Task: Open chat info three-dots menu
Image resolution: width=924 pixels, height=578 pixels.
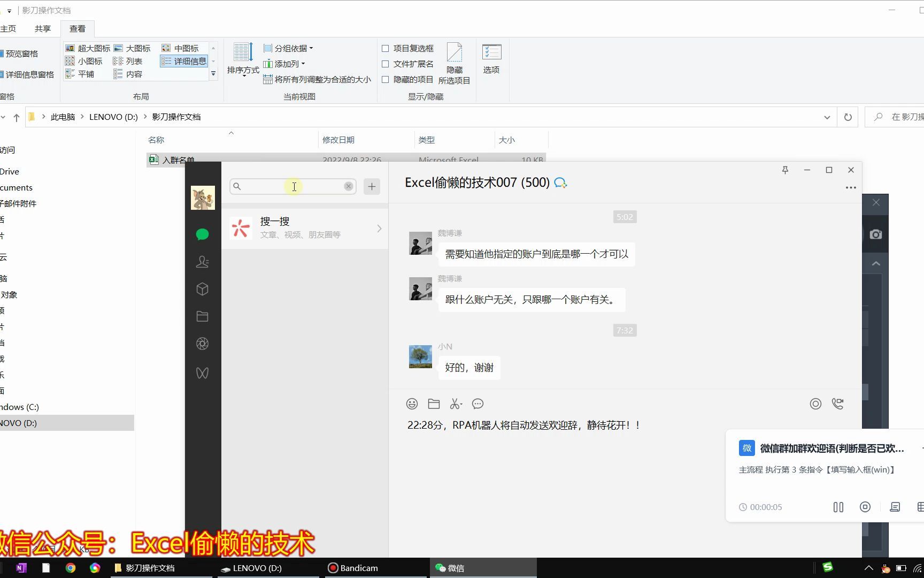Action: (851, 187)
